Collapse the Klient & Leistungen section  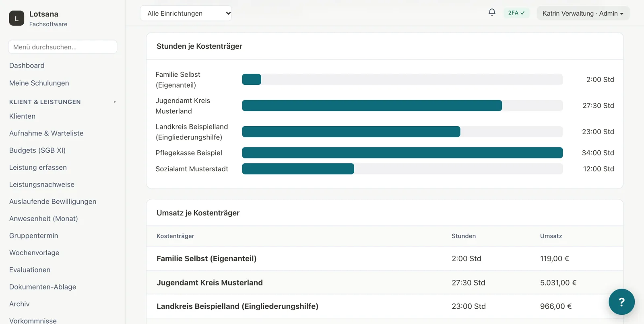(63, 102)
